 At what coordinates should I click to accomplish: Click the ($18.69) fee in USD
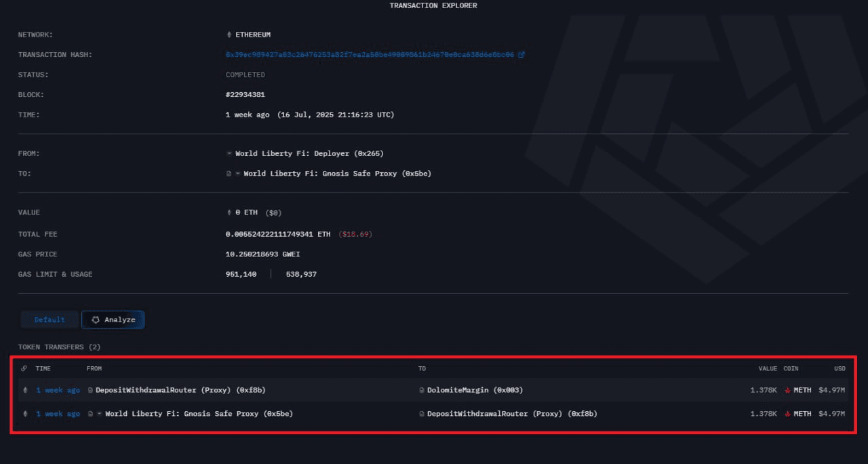(x=355, y=234)
